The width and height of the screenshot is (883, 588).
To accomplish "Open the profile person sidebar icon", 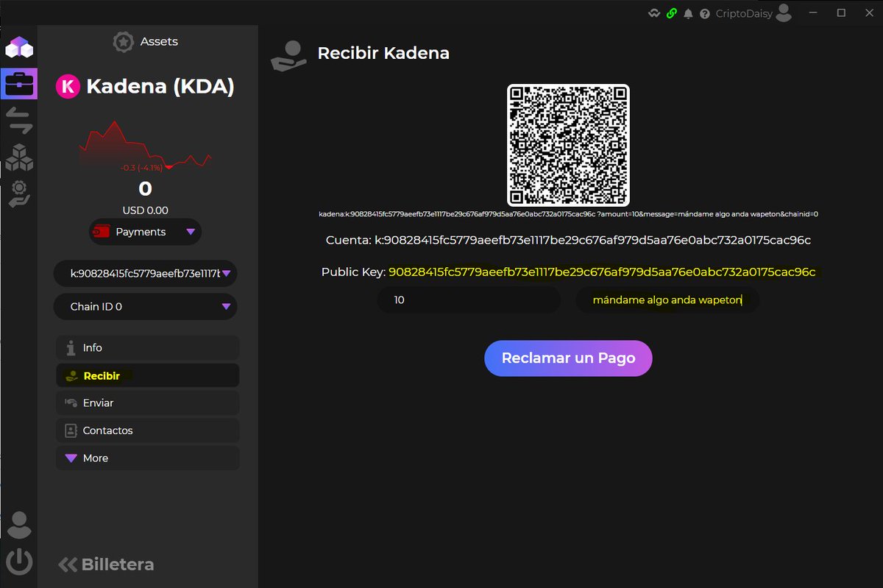I will (19, 525).
